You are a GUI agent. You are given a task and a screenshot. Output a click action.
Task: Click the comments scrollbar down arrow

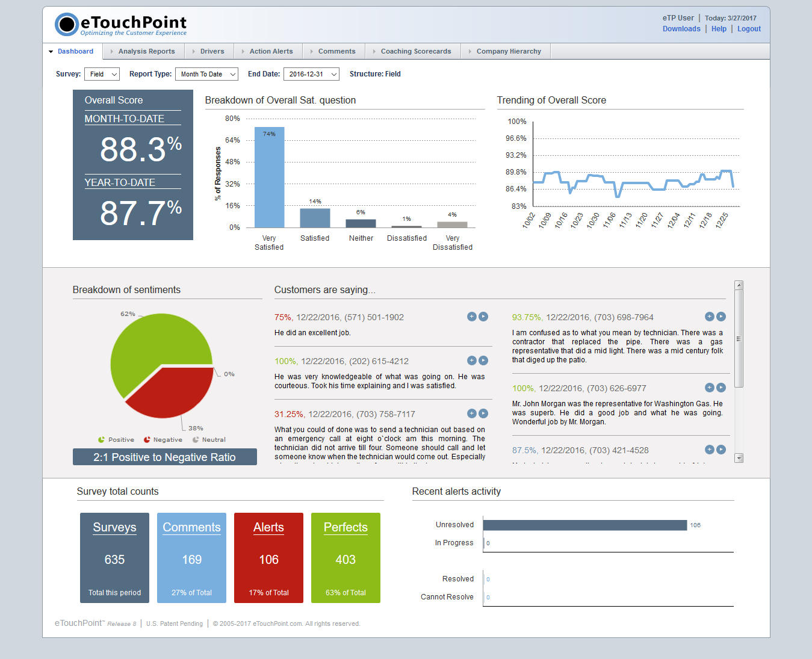tap(739, 458)
